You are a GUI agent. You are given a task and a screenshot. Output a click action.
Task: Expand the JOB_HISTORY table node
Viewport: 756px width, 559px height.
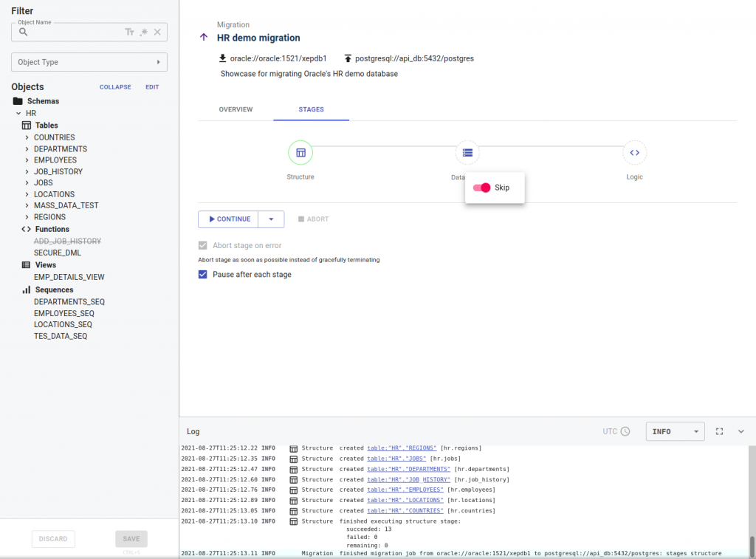point(27,172)
